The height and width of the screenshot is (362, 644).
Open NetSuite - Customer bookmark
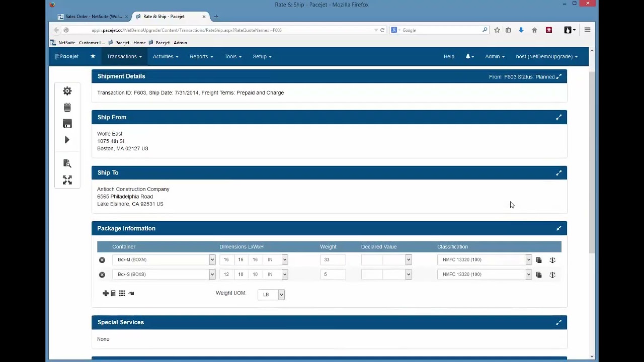coord(77,43)
